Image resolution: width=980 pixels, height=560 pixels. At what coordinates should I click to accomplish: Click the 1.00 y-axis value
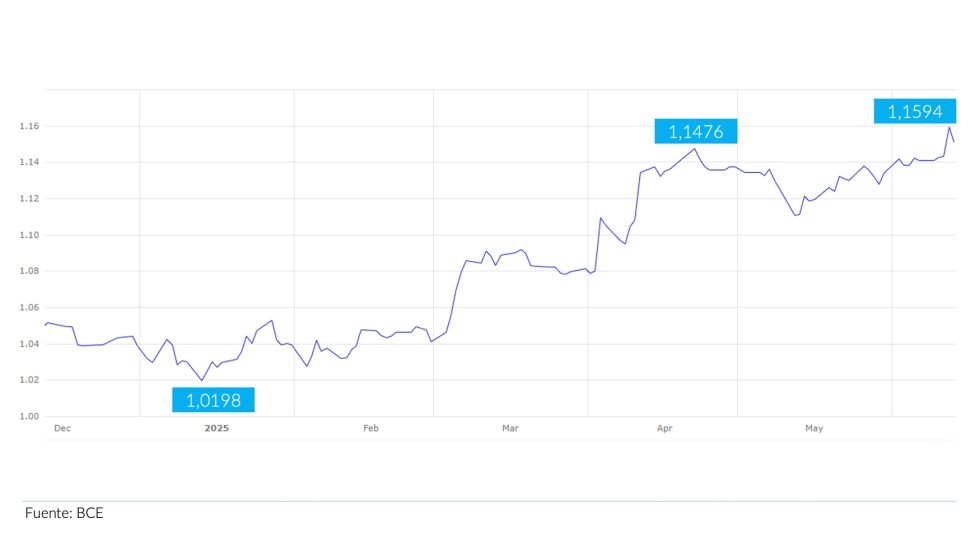coord(28,416)
